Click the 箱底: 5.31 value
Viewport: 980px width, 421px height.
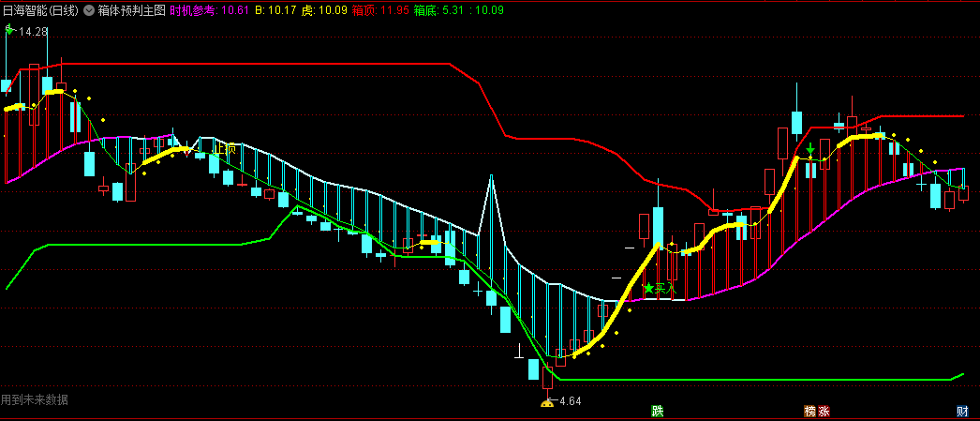439,10
